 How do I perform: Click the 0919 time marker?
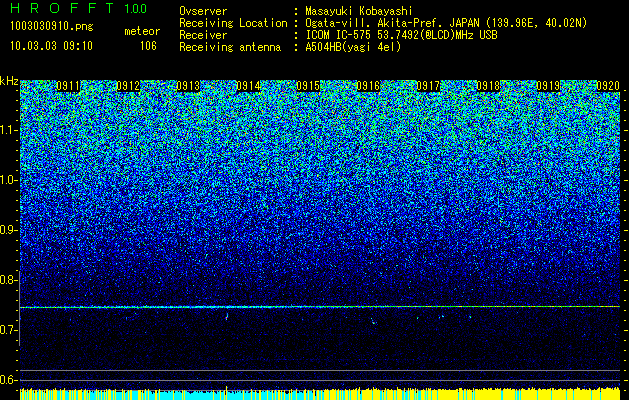coord(548,85)
